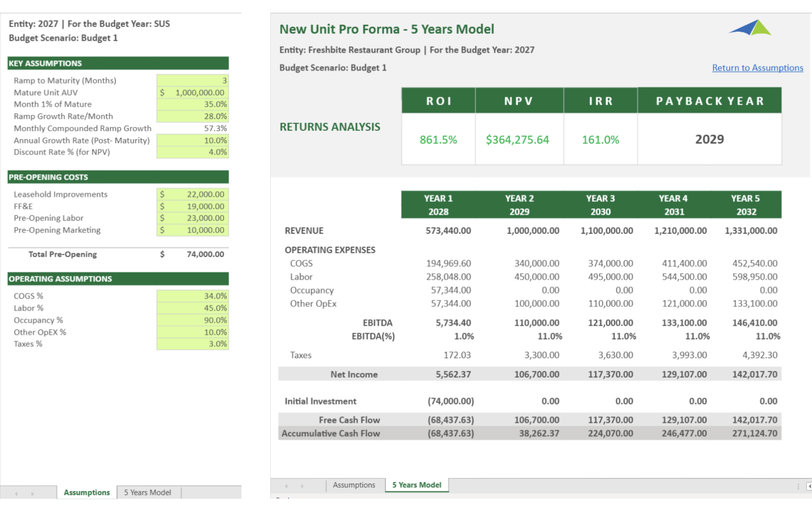Follow the Return to Assumptions link
The image size is (812, 508).
pos(757,68)
